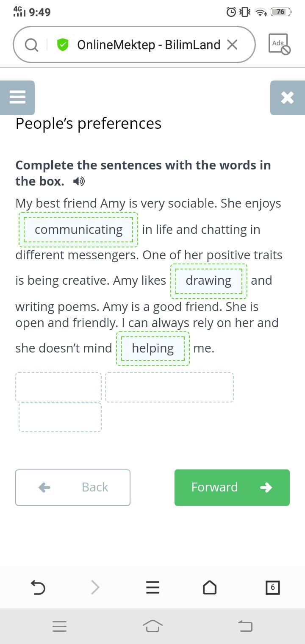Close the lesson with the X button
The width and height of the screenshot is (305, 644).
[287, 97]
